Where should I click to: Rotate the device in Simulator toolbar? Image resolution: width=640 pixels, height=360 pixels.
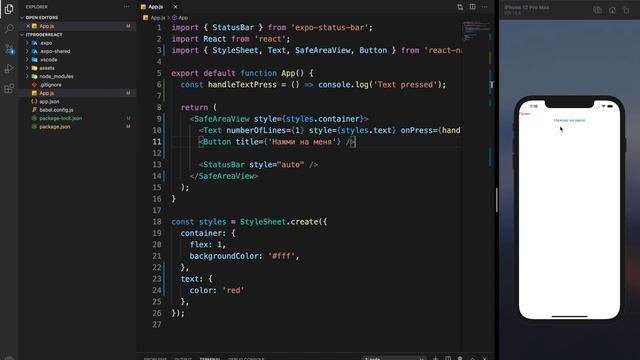coord(626,10)
